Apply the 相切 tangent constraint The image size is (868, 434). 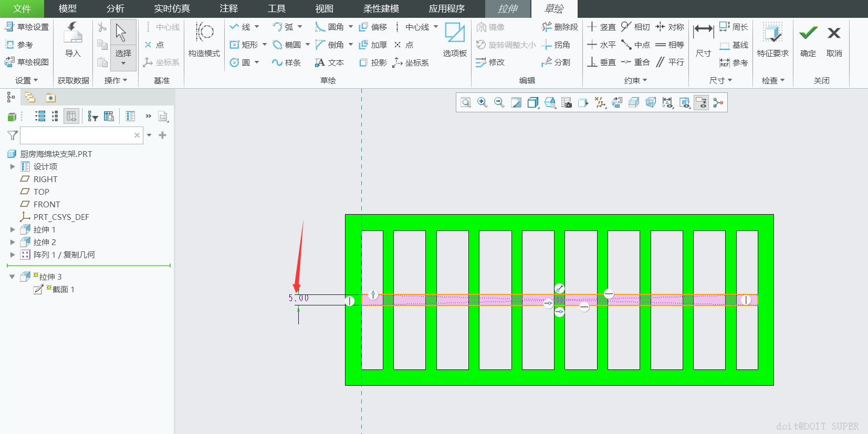[635, 27]
